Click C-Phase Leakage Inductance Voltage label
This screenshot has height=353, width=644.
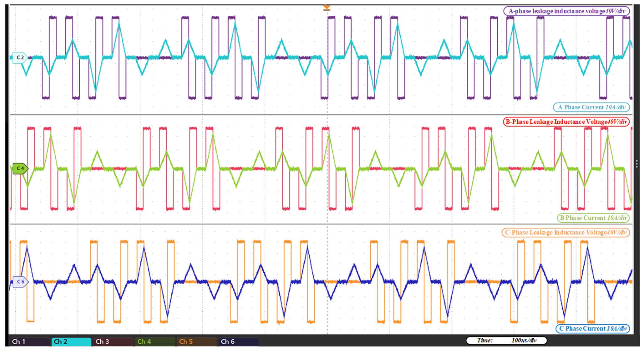tap(566, 233)
